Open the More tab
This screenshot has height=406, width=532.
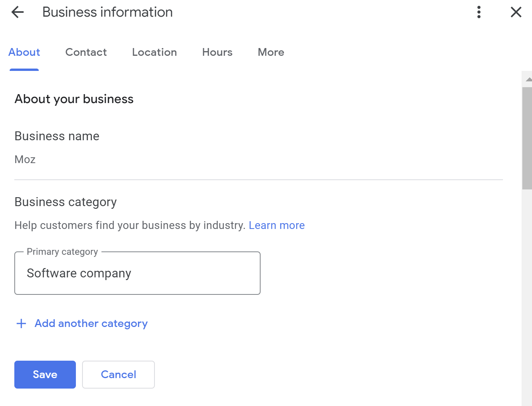tap(271, 52)
